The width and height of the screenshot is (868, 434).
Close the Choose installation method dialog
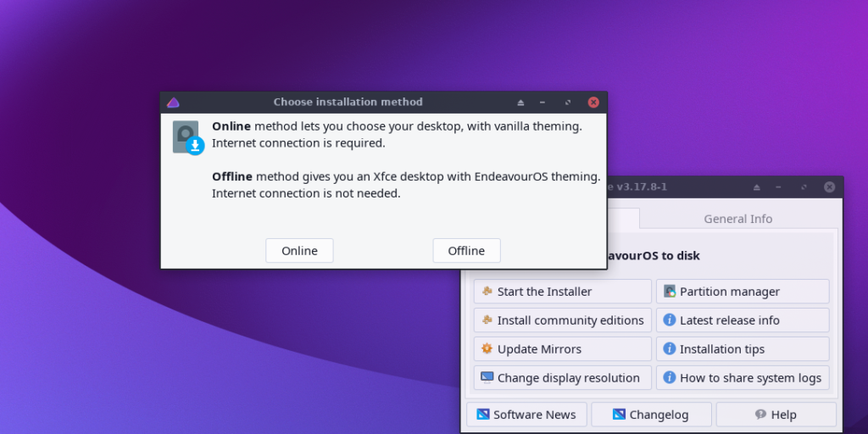tap(593, 103)
